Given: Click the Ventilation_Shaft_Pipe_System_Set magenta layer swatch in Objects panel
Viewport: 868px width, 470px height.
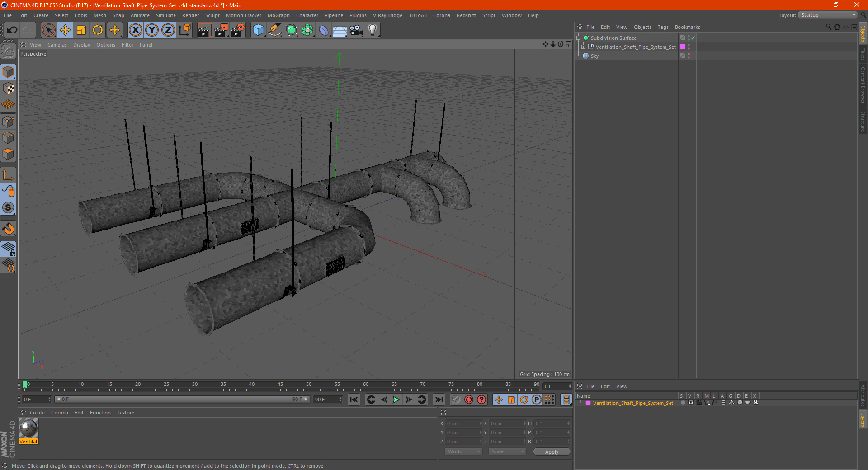Looking at the screenshot, I should [x=683, y=47].
